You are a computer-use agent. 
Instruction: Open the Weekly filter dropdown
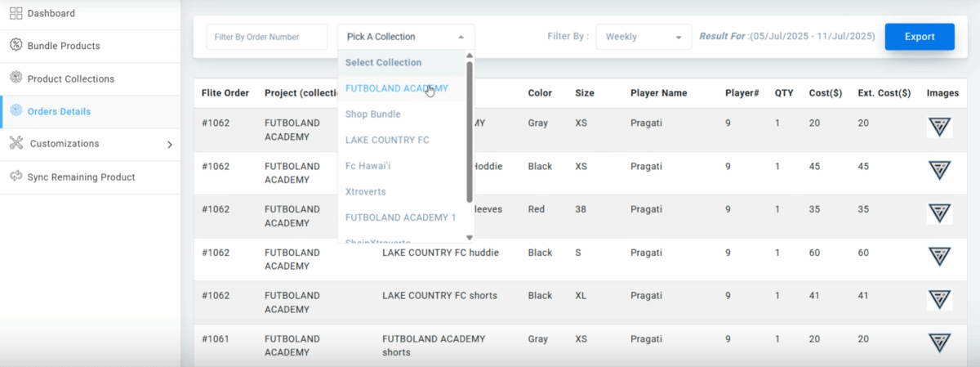[x=644, y=37]
